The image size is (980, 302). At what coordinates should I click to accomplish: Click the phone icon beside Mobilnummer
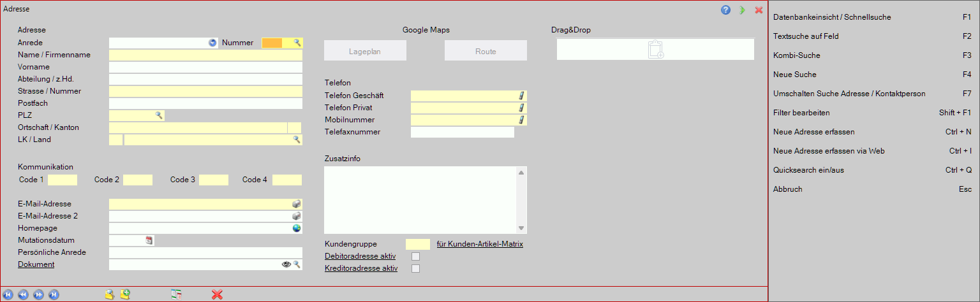point(521,120)
